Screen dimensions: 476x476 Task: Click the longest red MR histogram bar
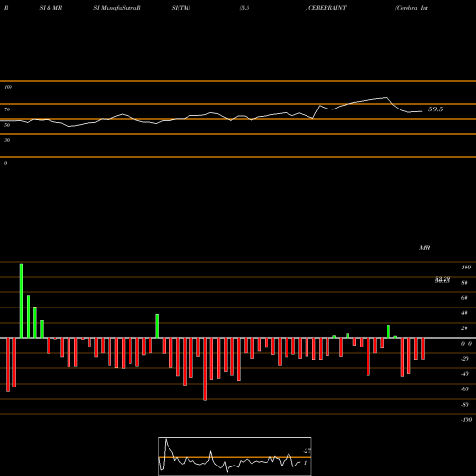[205, 369]
